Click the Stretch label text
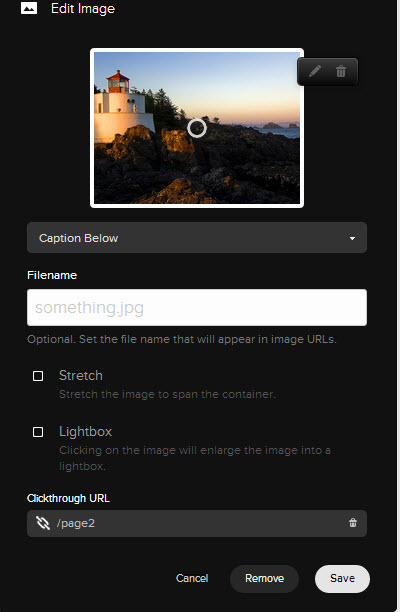400x612 pixels. click(x=81, y=375)
